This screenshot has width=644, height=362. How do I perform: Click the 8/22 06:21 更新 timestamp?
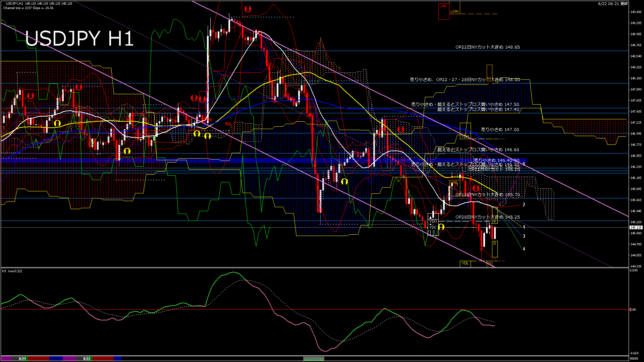613,4
